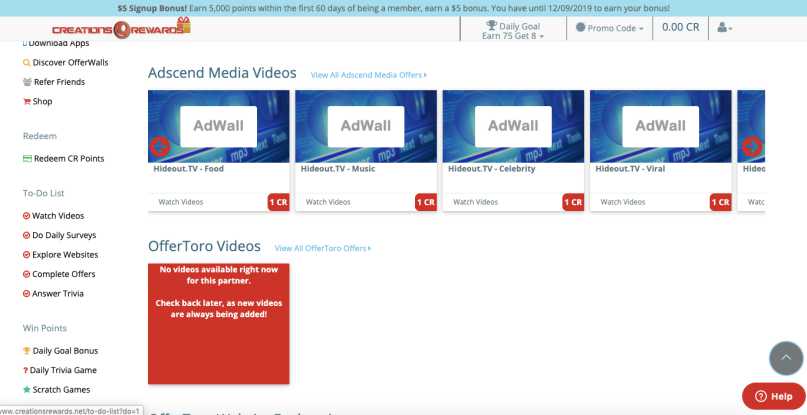
Task: Click Watch Videos under Hideout.TV - Celebrity
Action: (x=475, y=202)
